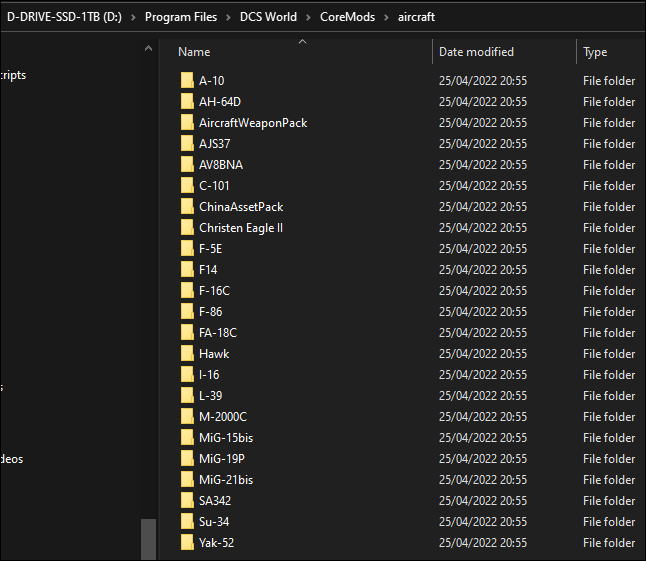
Task: Click navigation pane scroll up arrow
Action: coord(148,49)
